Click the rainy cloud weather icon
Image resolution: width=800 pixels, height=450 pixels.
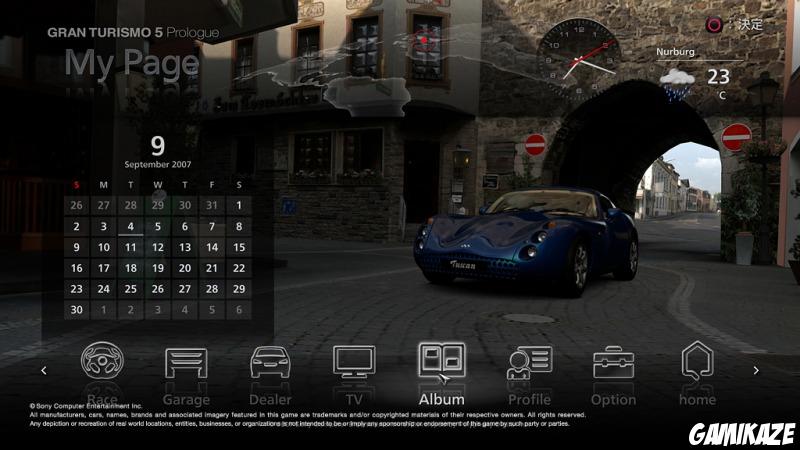coord(677,84)
